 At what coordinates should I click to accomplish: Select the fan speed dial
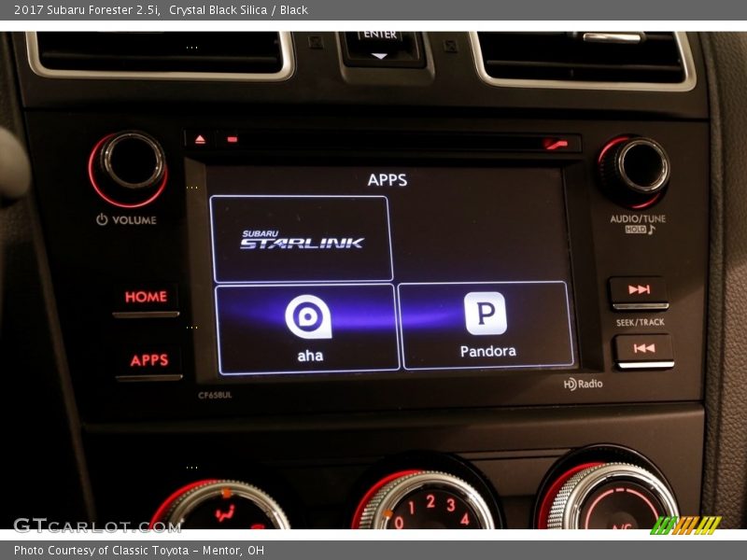tap(427, 498)
